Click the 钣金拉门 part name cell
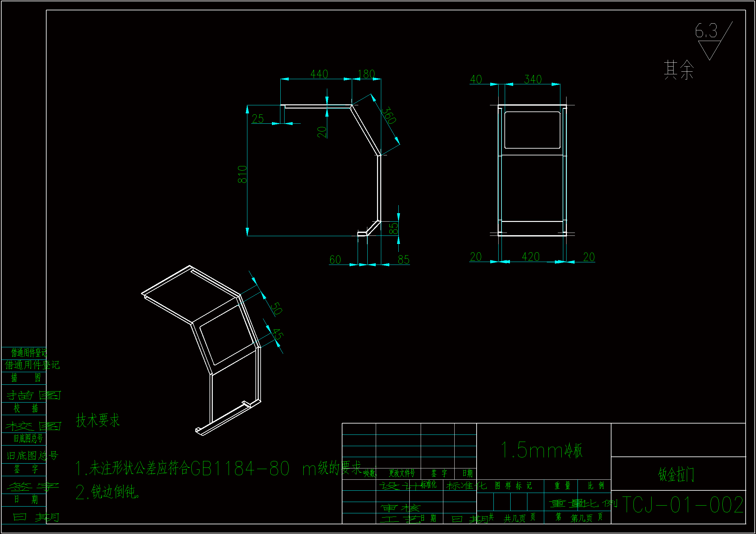 [676, 475]
